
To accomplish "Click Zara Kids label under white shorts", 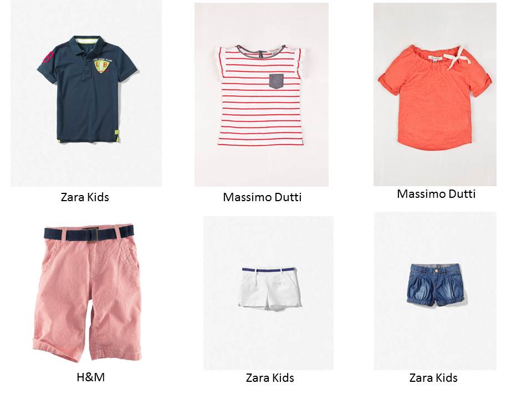I will [270, 377].
